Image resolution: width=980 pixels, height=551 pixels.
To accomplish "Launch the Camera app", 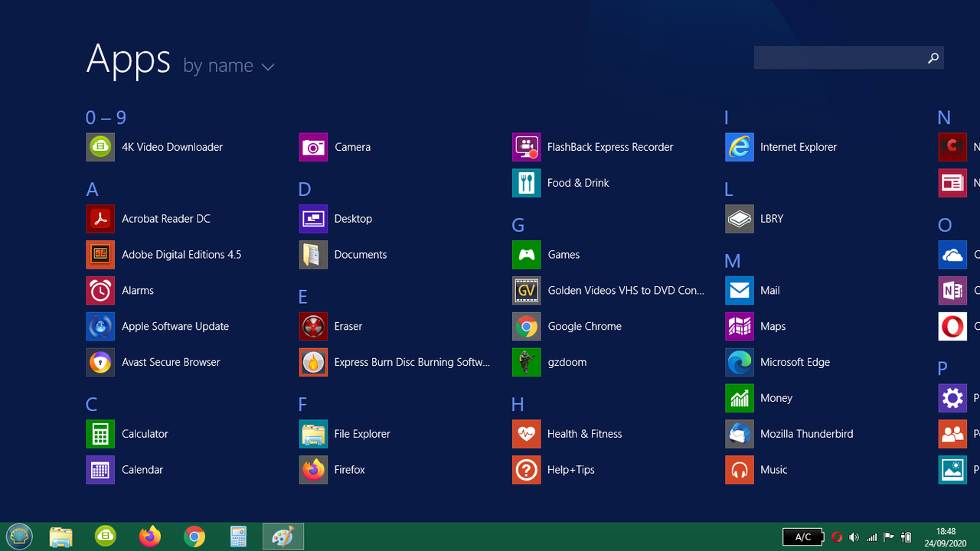I will pyautogui.click(x=335, y=147).
